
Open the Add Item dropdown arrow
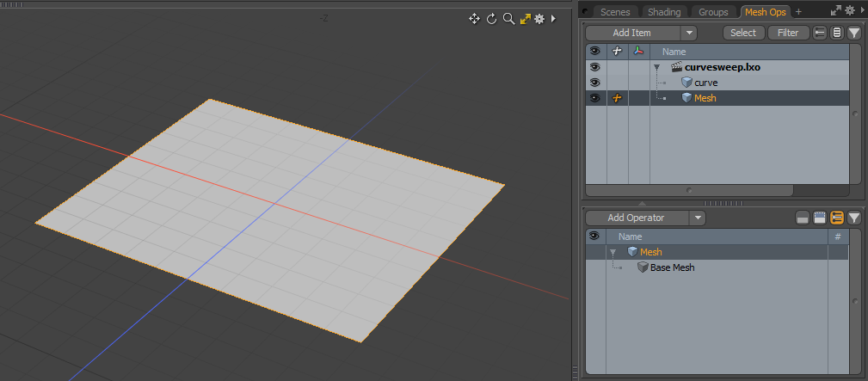click(x=688, y=33)
